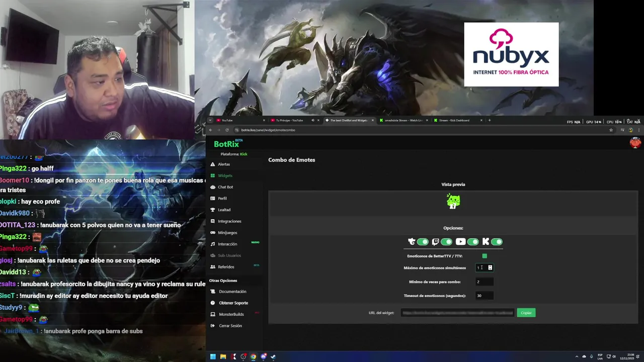
Task: Open the Lealtad section
Action: (x=224, y=210)
